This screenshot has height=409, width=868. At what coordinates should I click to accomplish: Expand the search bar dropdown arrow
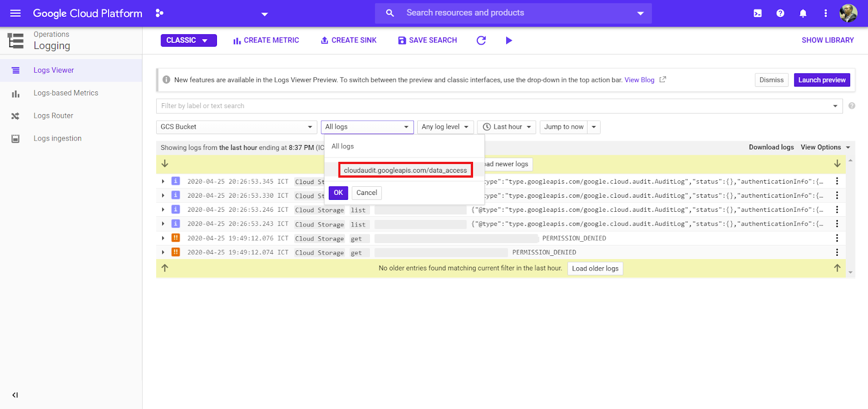640,13
